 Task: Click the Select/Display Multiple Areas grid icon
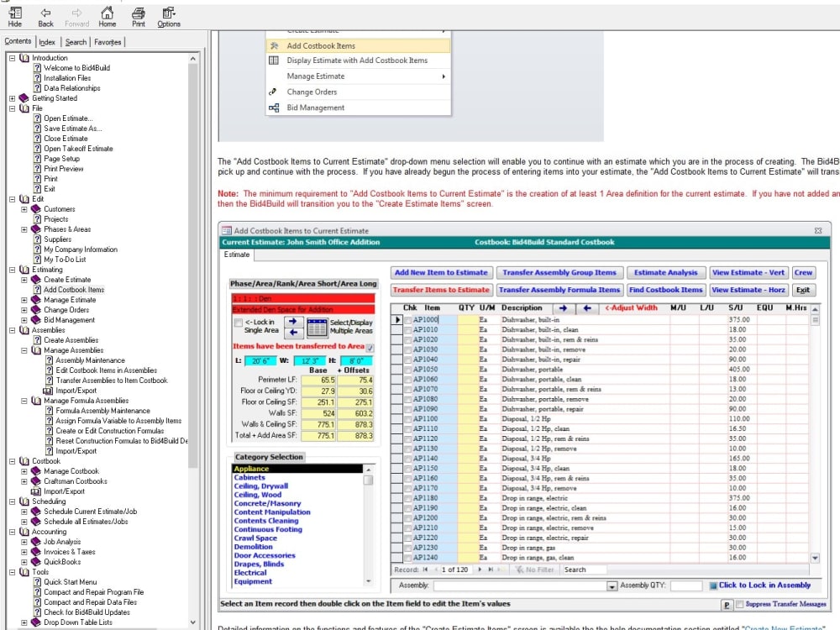[318, 327]
